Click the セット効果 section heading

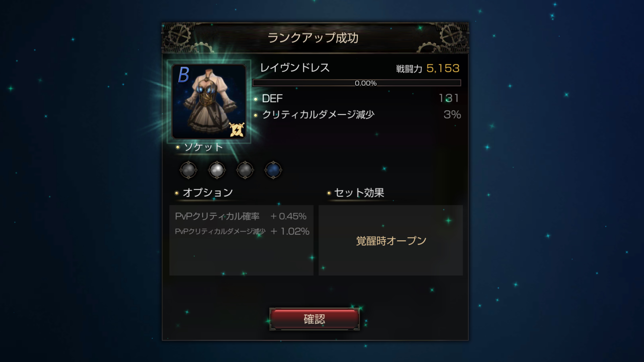point(359,193)
